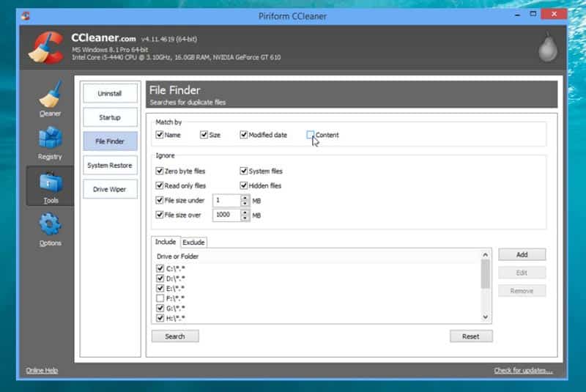Open Options gear icon
The image size is (586, 392).
point(50,224)
